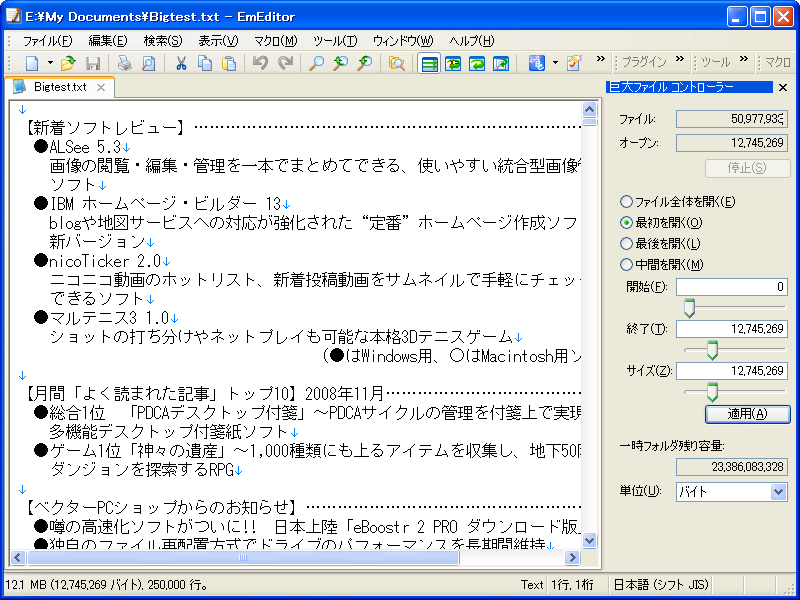Open the 単位 combo box showing バイト
Screen dimensions: 800x600
732,492
